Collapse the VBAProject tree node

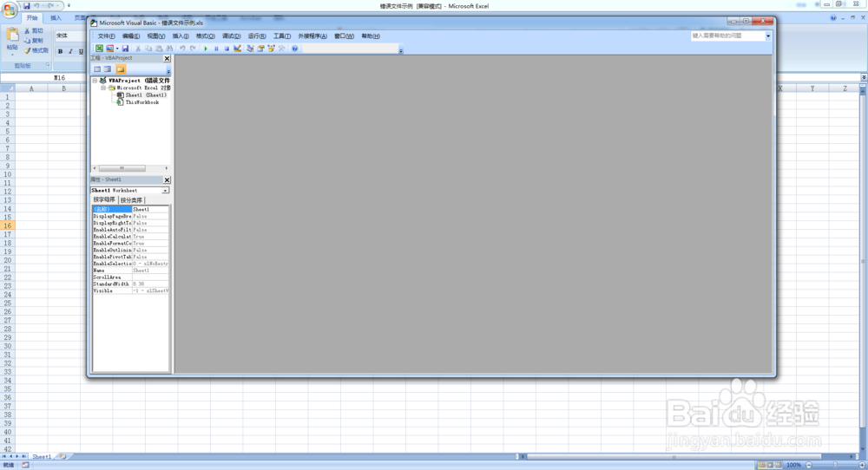[95, 81]
